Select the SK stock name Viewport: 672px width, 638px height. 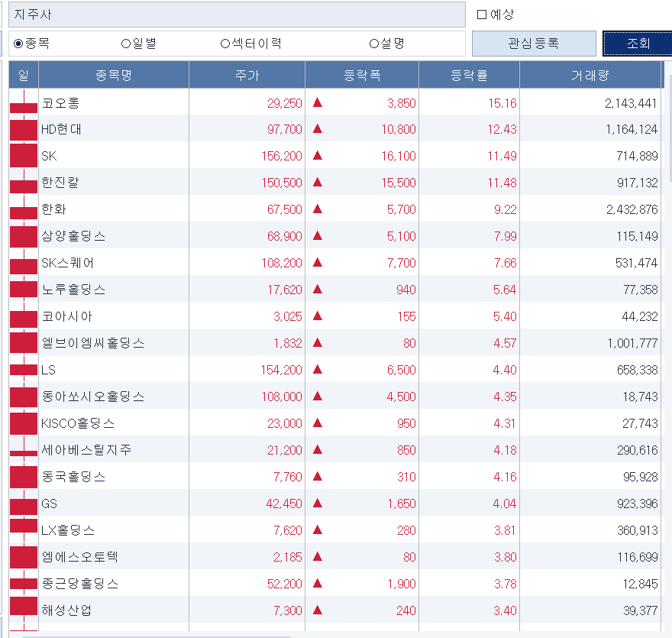coord(49,156)
